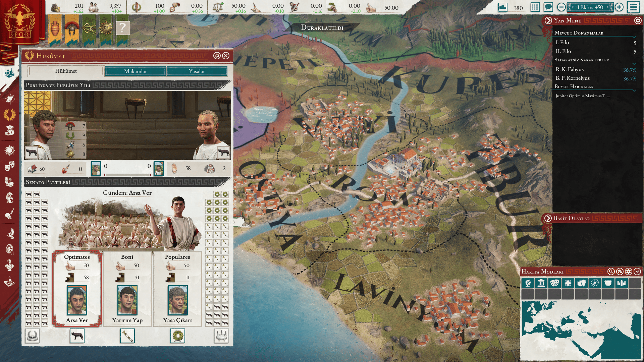644x362 pixels.
Task: Open the wheel Technology sidebar tab
Action: pos(10,249)
